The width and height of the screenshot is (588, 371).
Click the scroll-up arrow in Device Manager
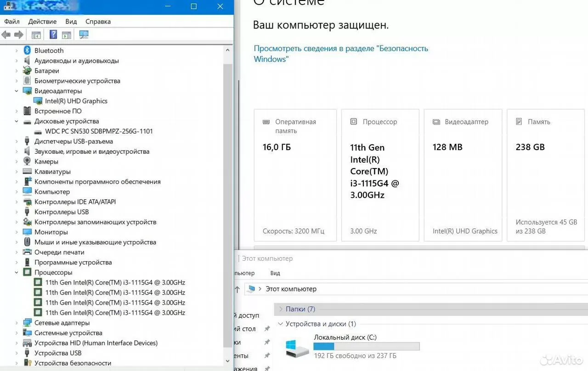(x=228, y=50)
